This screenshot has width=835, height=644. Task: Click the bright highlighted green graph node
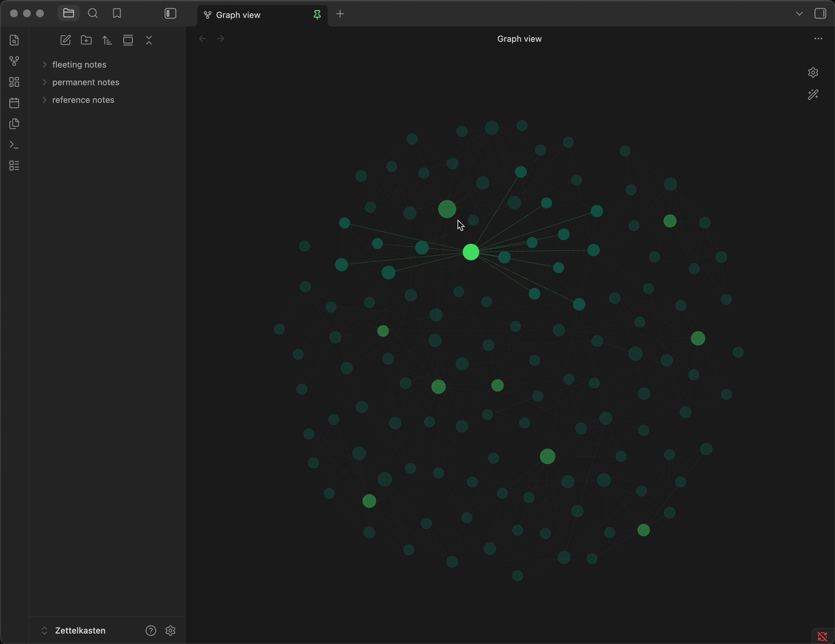point(471,252)
